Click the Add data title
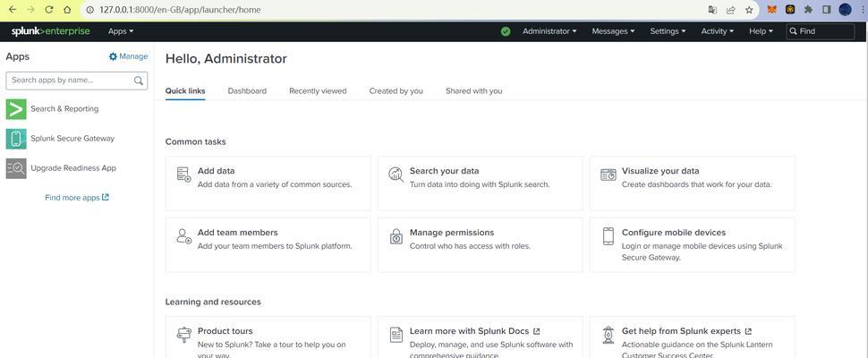 click(216, 171)
